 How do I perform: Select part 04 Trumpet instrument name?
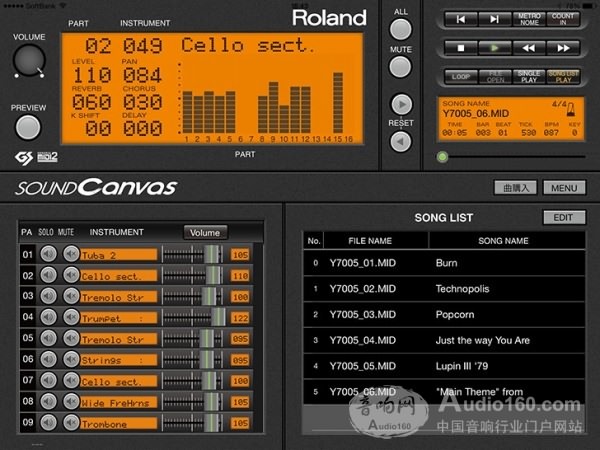(x=119, y=318)
